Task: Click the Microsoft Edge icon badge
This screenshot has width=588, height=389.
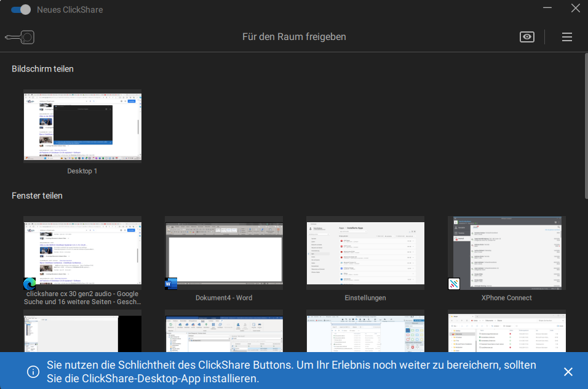Action: pyautogui.click(x=30, y=284)
